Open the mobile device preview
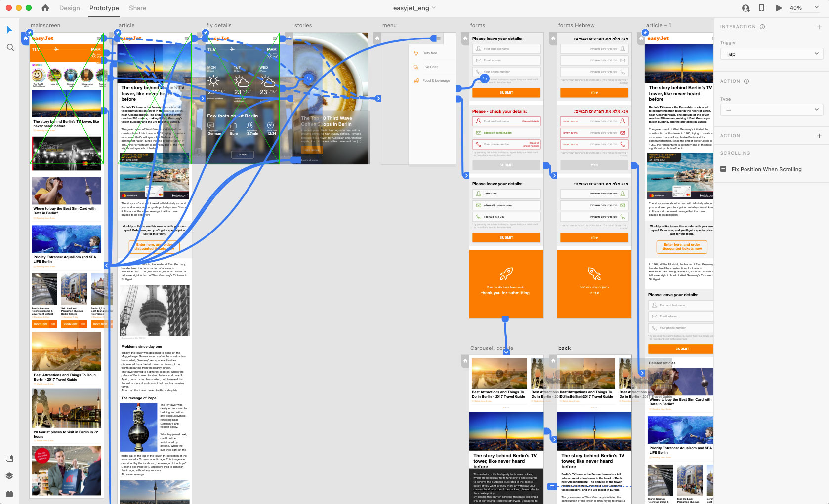Viewport: 829px width, 504px height. coord(761,8)
